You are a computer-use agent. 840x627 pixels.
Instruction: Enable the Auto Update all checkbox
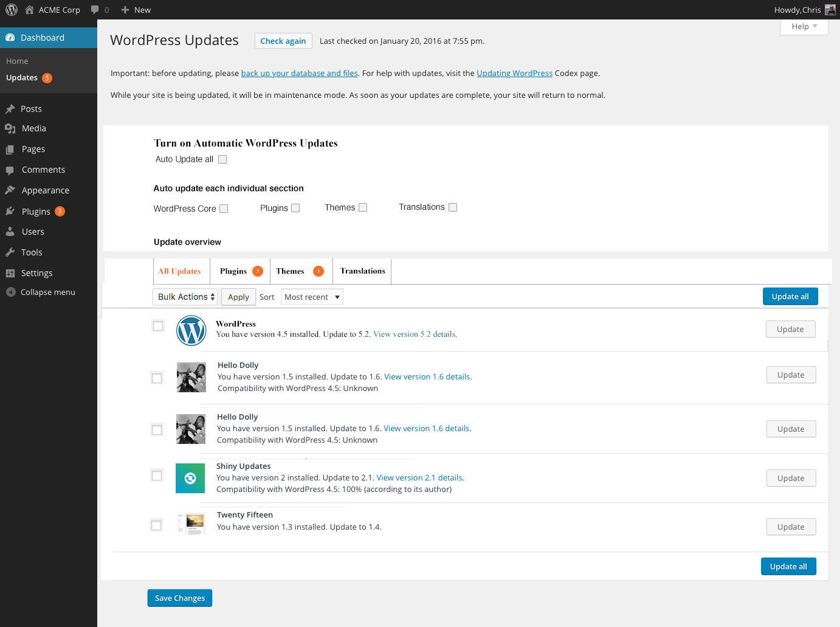[222, 159]
